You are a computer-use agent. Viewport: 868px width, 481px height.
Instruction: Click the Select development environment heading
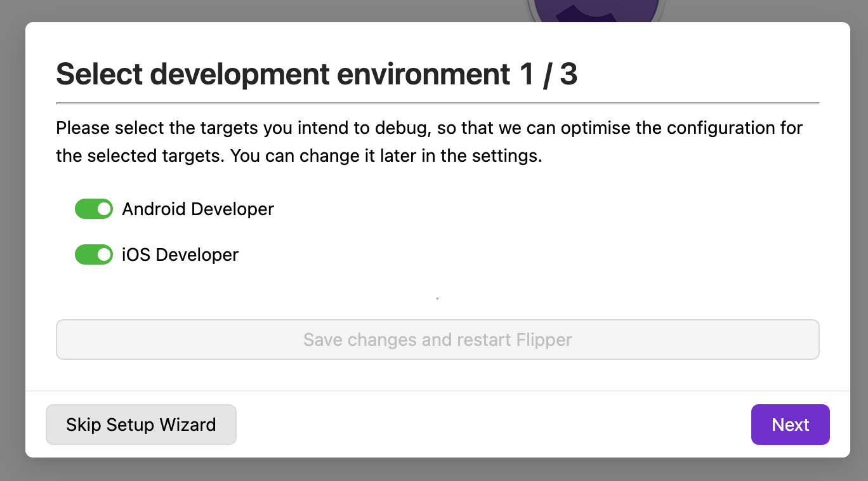pos(317,74)
